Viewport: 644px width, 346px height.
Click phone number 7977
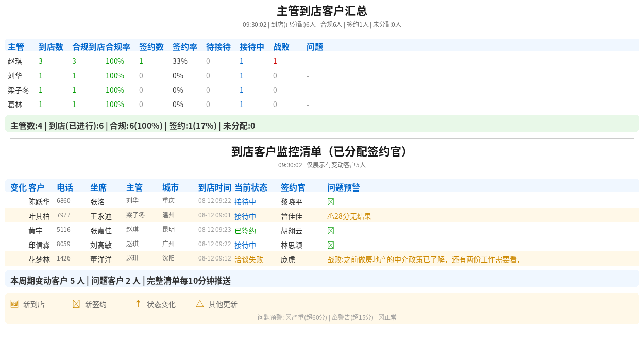[63, 215]
